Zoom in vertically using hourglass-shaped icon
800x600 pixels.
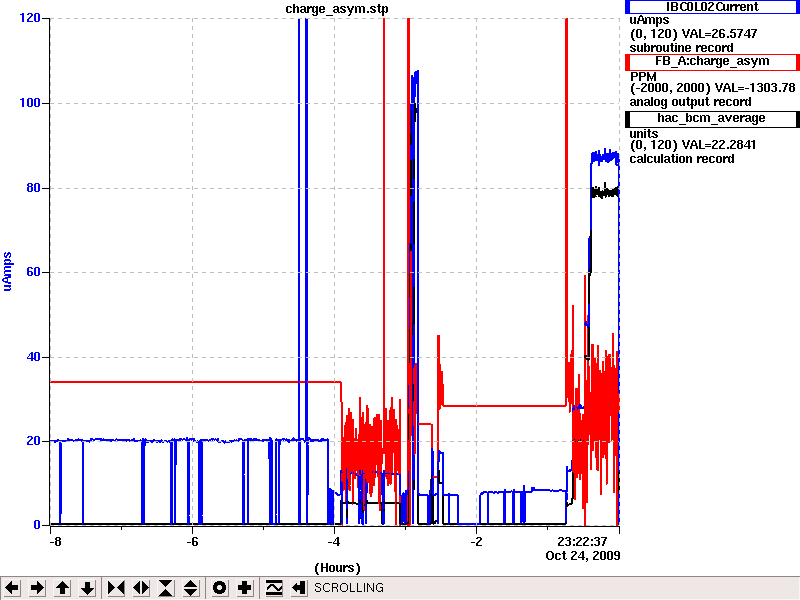[166, 588]
